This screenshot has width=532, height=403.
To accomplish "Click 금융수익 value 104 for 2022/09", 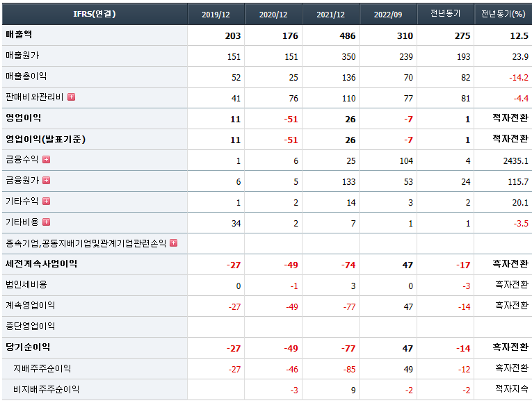I will click(406, 161).
